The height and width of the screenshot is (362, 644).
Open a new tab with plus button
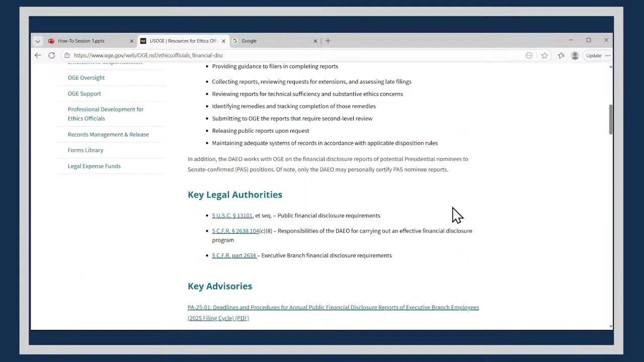pos(328,41)
